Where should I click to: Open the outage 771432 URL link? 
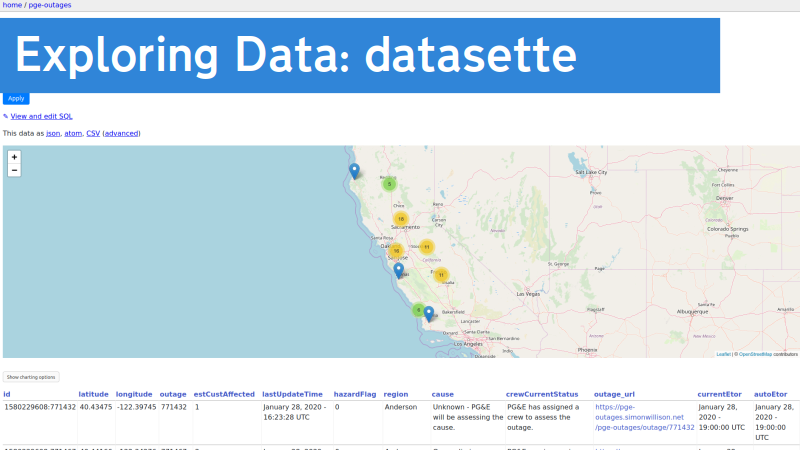tap(645, 417)
